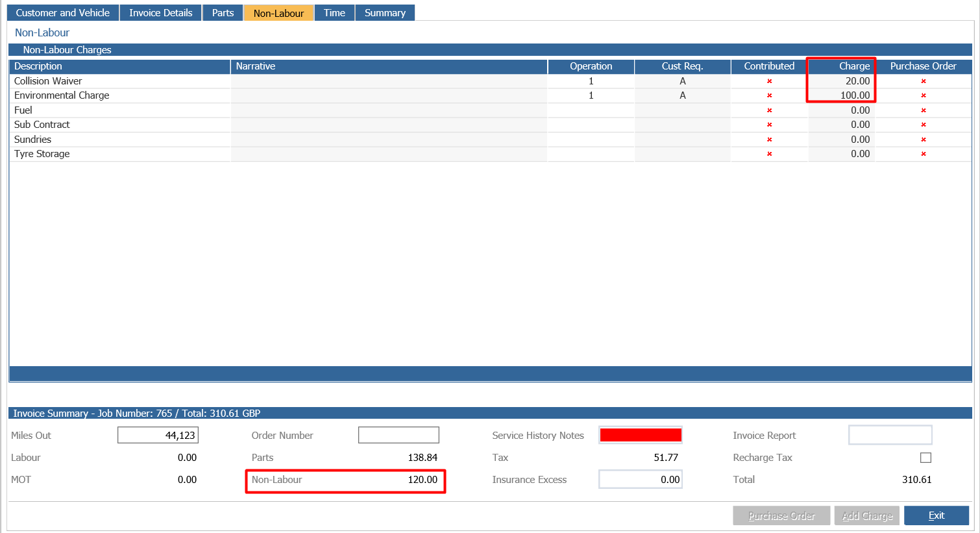
Task: Click Cust Req. value for Collision Waiver
Action: click(x=682, y=81)
